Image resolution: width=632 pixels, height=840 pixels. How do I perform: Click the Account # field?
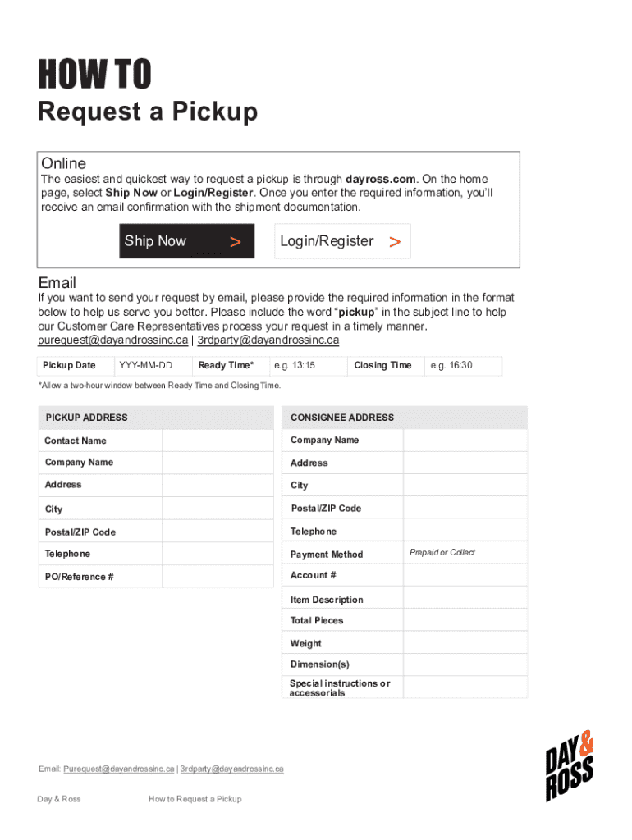465,576
